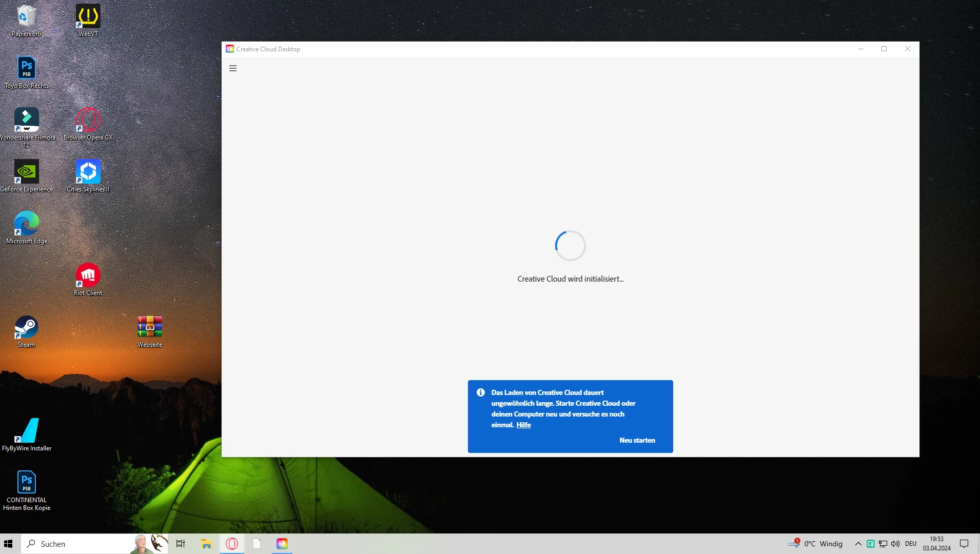Open the hamburger menu in Creative Cloud
Viewport: 980px width, 554px height.
pyautogui.click(x=233, y=68)
